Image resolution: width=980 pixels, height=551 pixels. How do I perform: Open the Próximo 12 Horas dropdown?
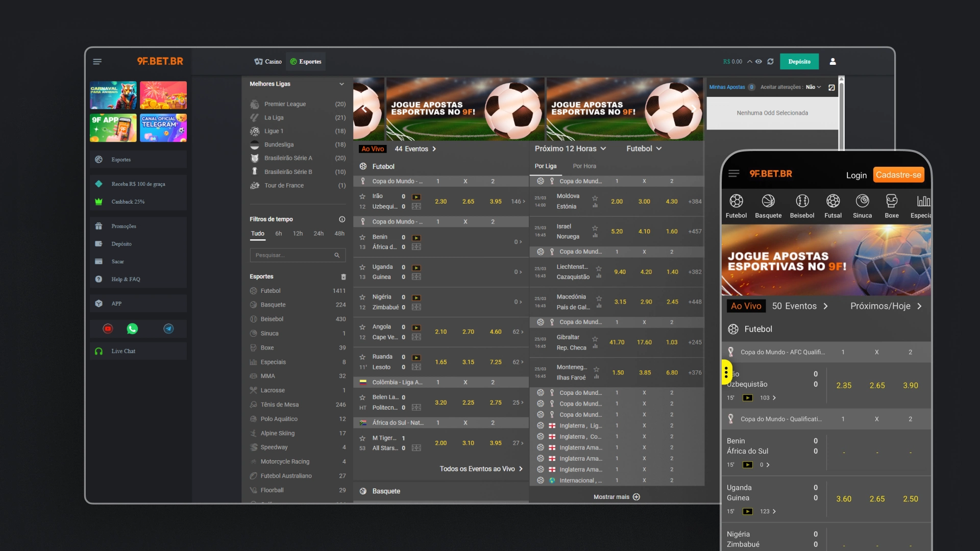[x=570, y=148]
